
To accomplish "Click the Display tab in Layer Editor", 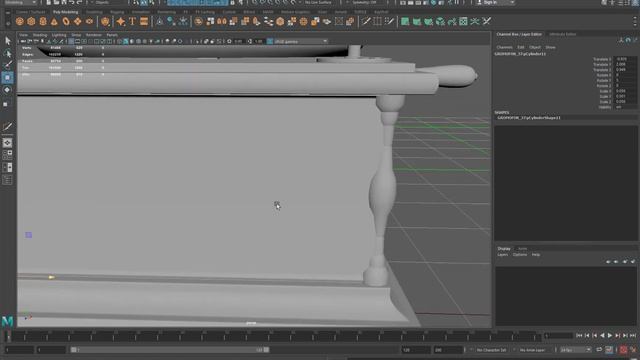I will tap(504, 249).
